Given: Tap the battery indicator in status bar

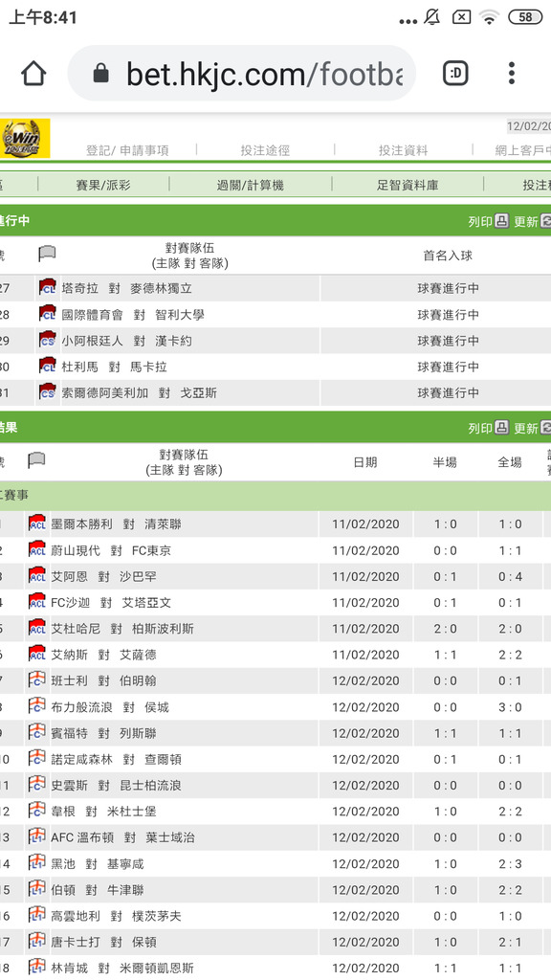Looking at the screenshot, I should pos(525,17).
